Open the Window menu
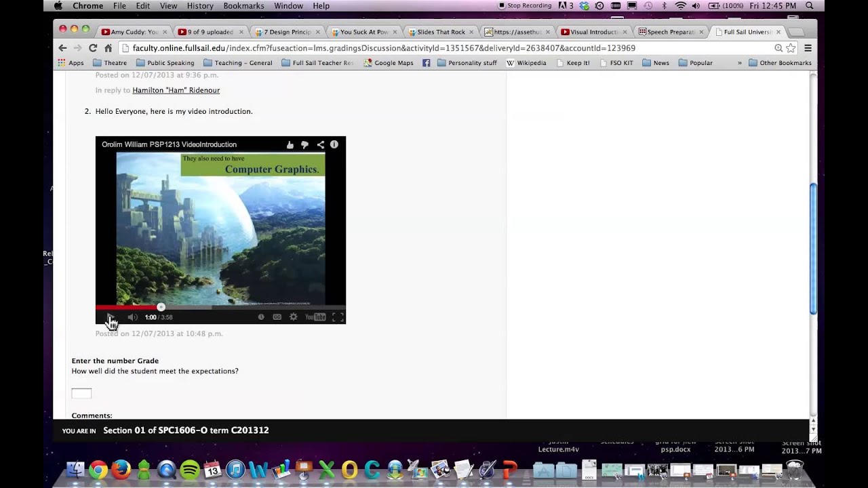The height and width of the screenshot is (488, 868). [x=289, y=5]
